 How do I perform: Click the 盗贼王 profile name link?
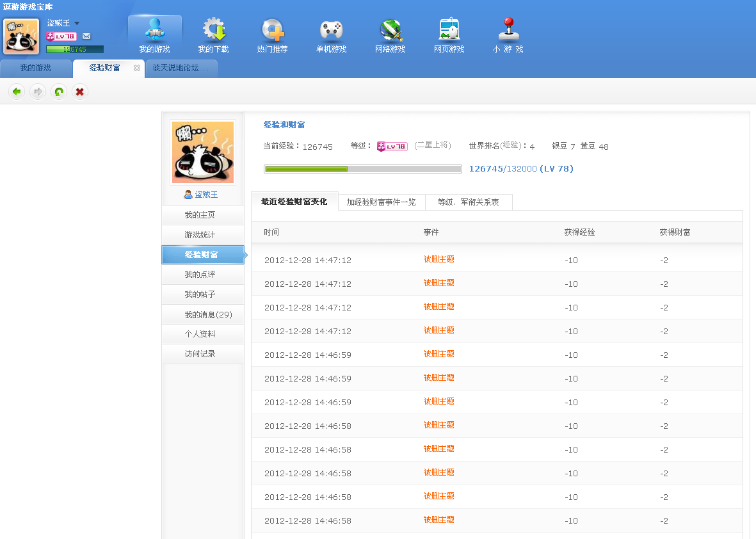206,195
